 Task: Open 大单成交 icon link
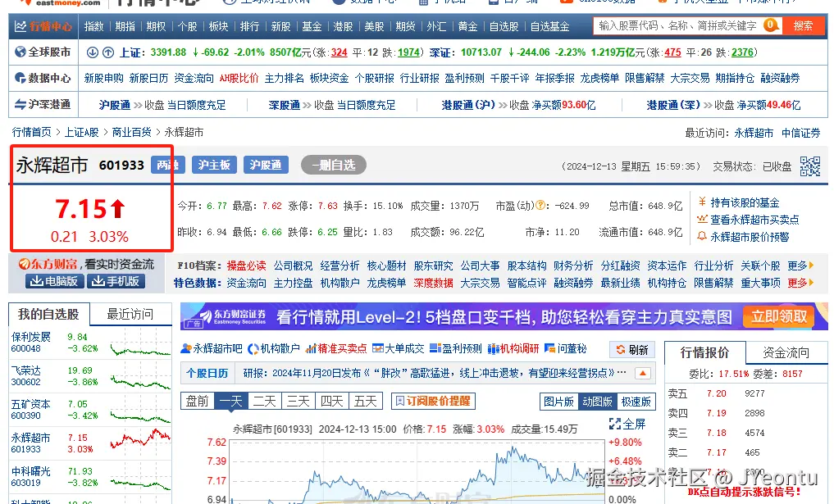tap(399, 349)
